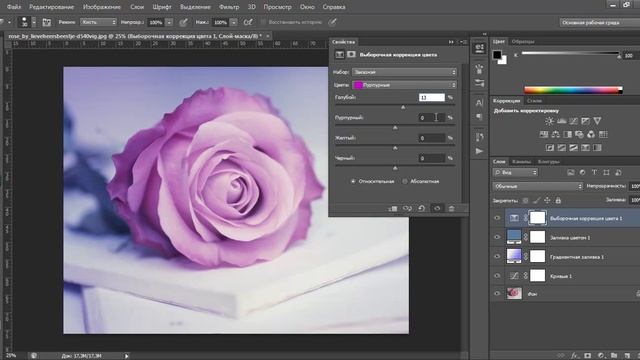Add a Threshold adjustment layer
This screenshot has width=640, height=360.
click(573, 148)
